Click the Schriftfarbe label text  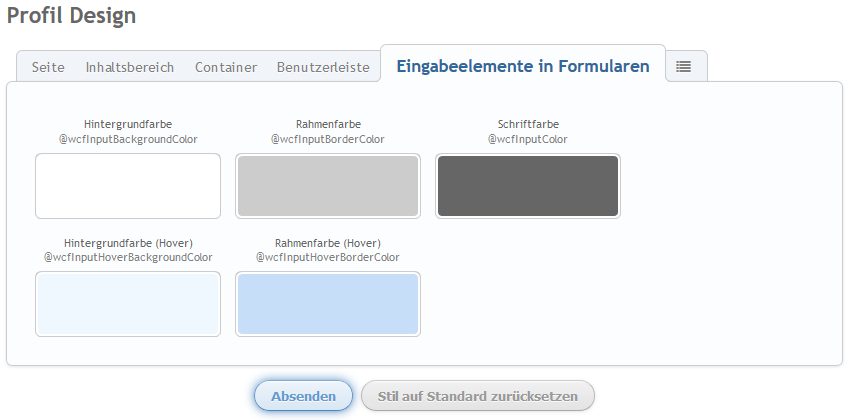click(528, 124)
